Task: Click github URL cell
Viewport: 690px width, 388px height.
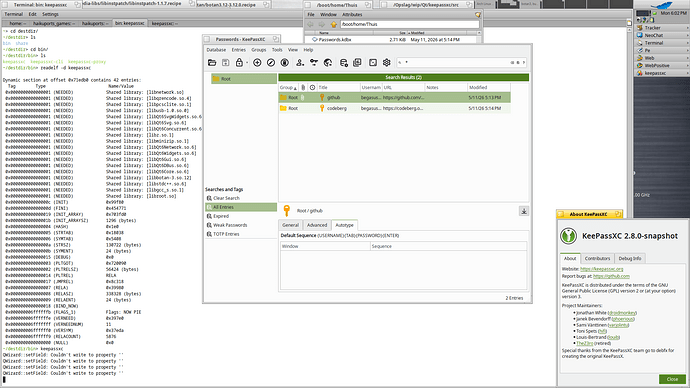Action: point(403,97)
